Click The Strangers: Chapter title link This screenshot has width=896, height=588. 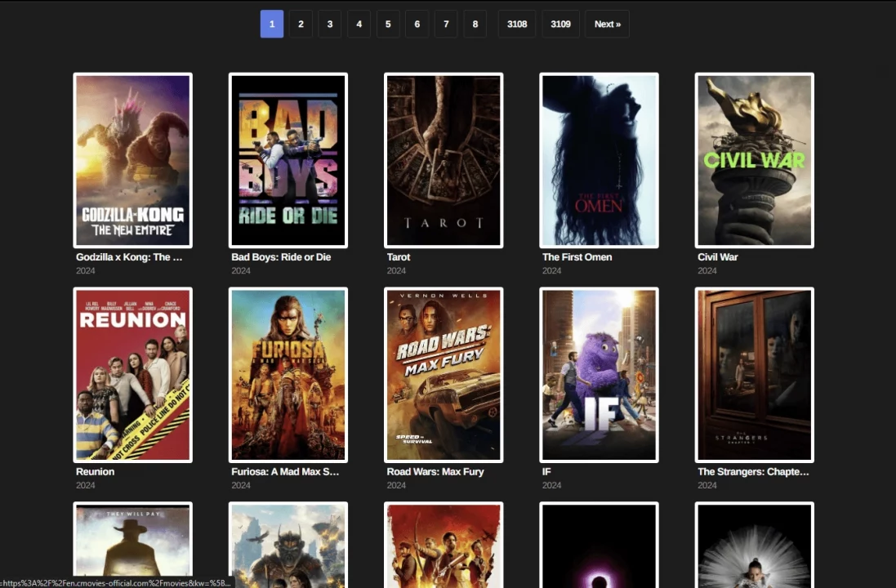(x=752, y=471)
